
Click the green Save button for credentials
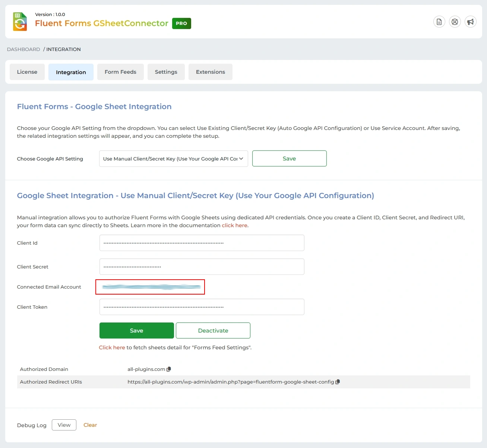point(136,330)
